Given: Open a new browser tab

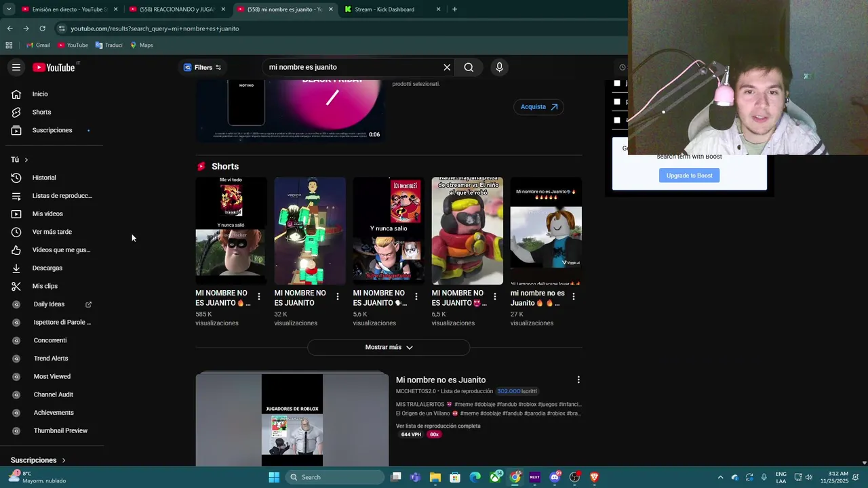Looking at the screenshot, I should pos(454,9).
